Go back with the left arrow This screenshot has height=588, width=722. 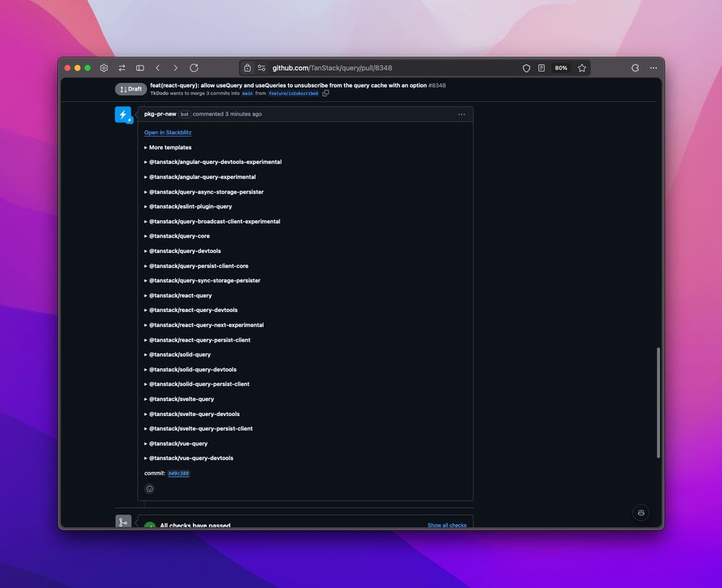point(157,68)
